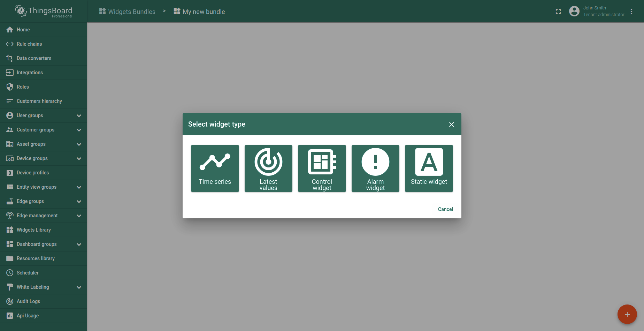Viewport: 644px width, 331px height.
Task: Open Resources library menu item
Action: point(44,258)
